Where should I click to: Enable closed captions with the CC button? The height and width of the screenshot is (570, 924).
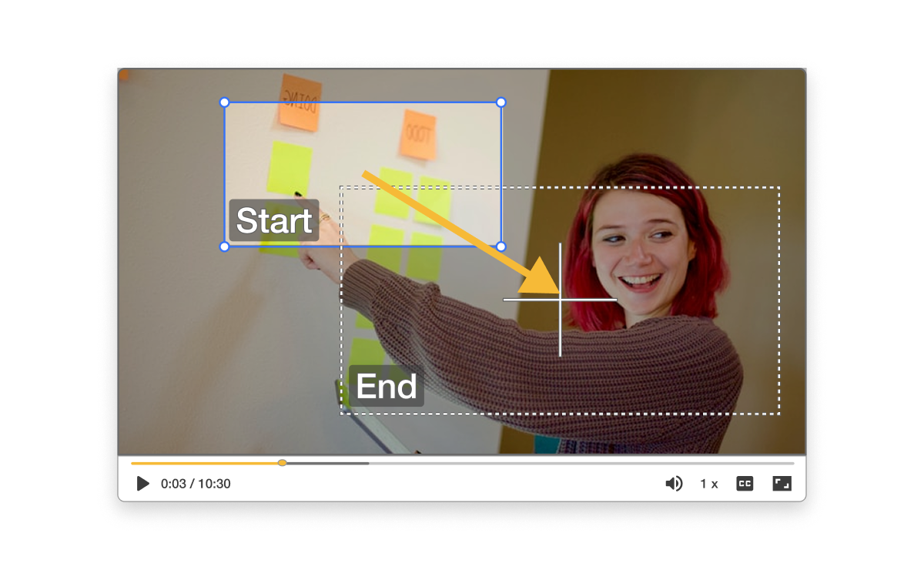[x=744, y=483]
